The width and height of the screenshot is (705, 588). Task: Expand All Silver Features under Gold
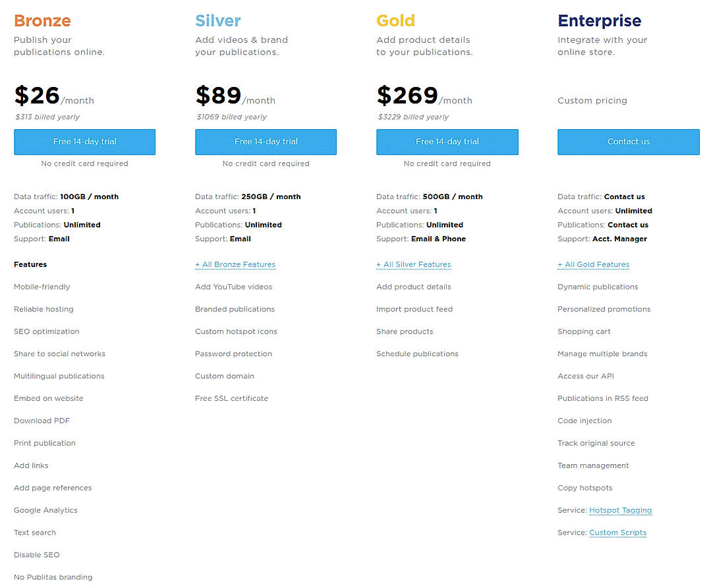point(414,264)
